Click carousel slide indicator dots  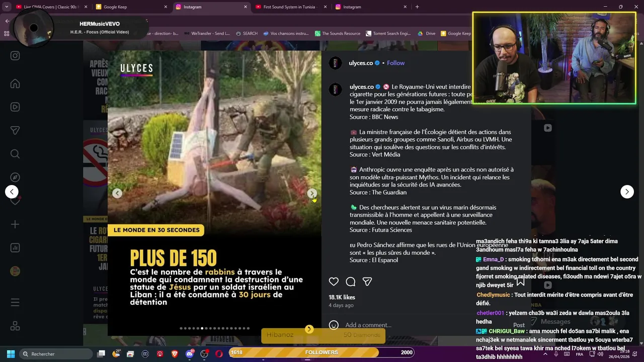(x=214, y=328)
